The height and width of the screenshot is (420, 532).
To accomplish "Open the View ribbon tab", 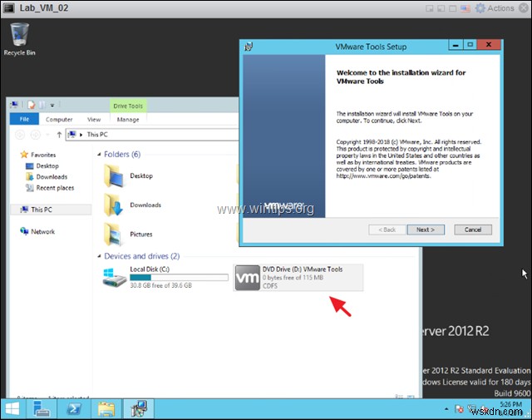I will [94, 119].
